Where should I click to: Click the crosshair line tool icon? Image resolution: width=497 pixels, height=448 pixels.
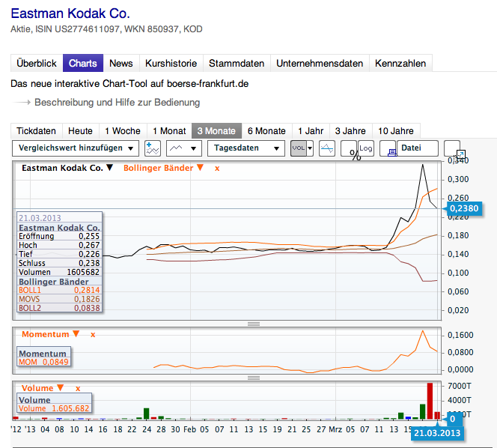(327, 148)
